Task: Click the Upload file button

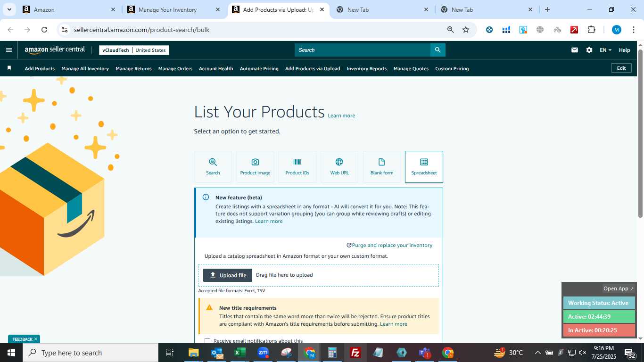Action: coord(228,275)
